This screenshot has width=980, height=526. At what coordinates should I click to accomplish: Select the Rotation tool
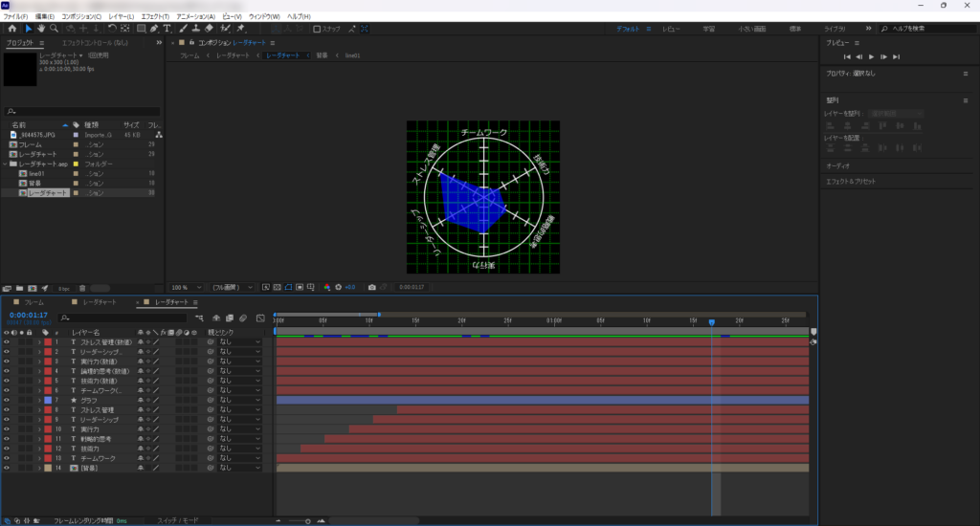point(112,29)
